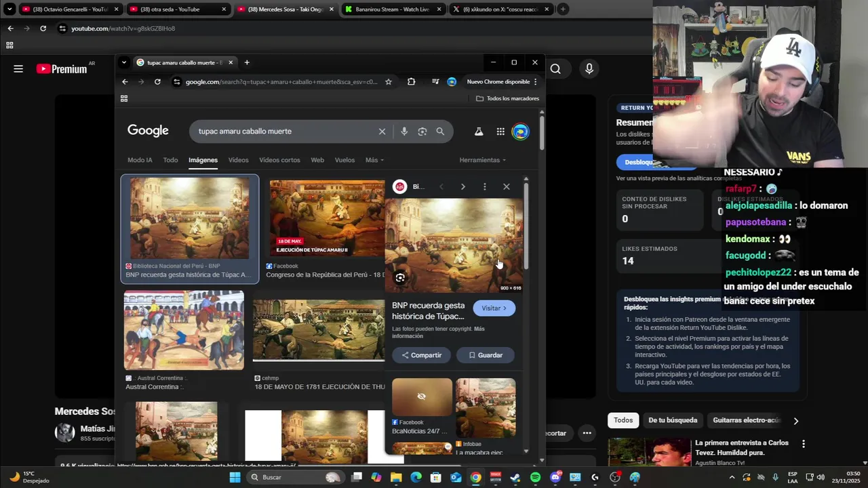Expand the Herramientas tools dropdown
This screenshot has height=488, width=868.
(483, 160)
